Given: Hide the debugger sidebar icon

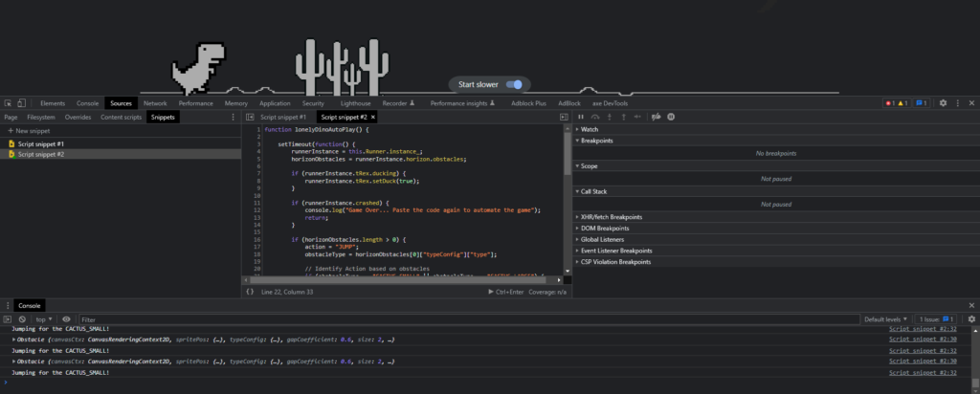Looking at the screenshot, I should coord(564,117).
